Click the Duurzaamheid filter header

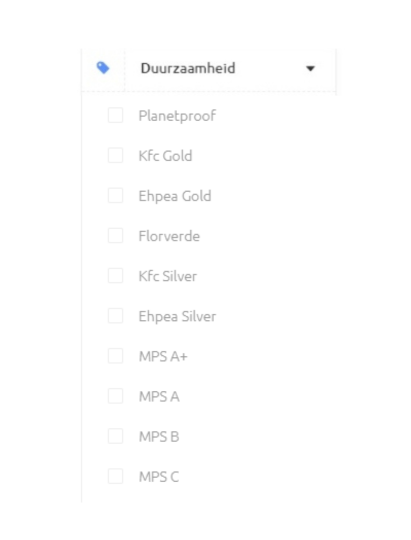[208, 68]
